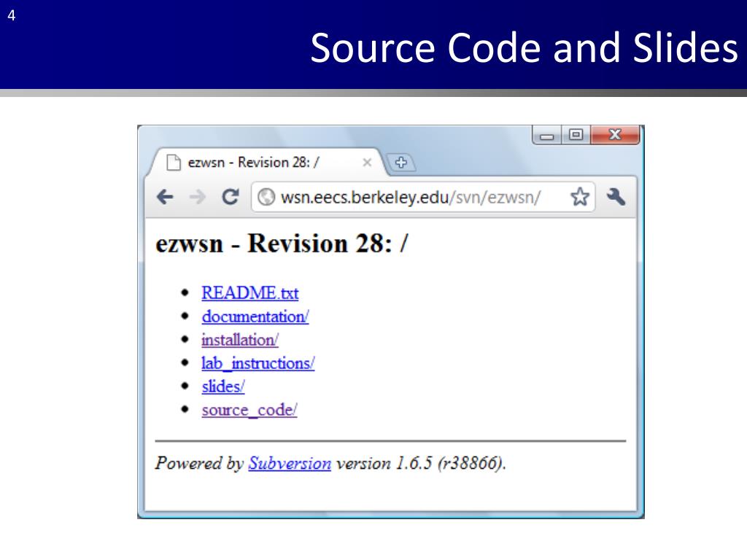Minimize the browser window

547,135
